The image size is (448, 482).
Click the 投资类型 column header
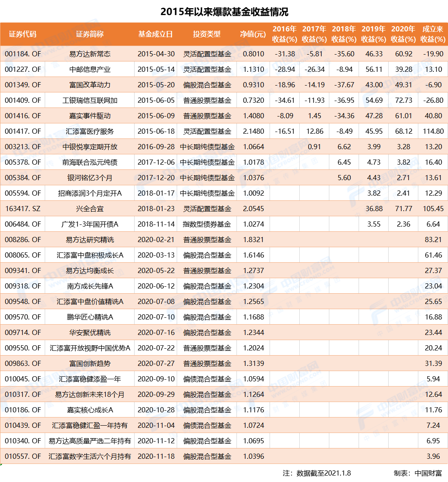coord(207,34)
